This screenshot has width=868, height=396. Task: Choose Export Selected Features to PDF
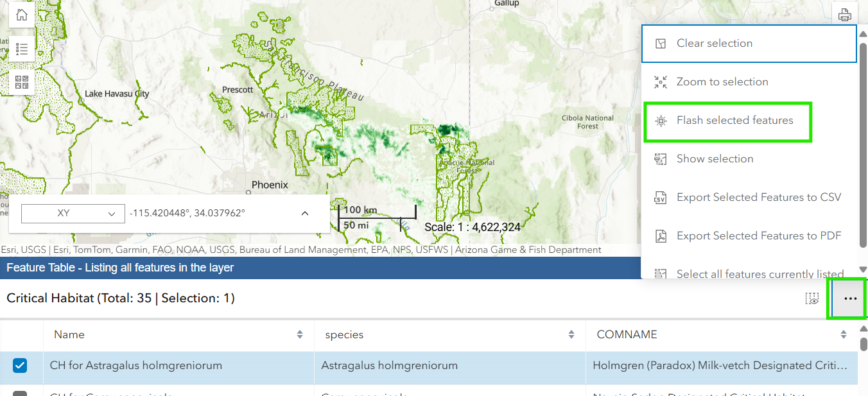tap(749, 236)
